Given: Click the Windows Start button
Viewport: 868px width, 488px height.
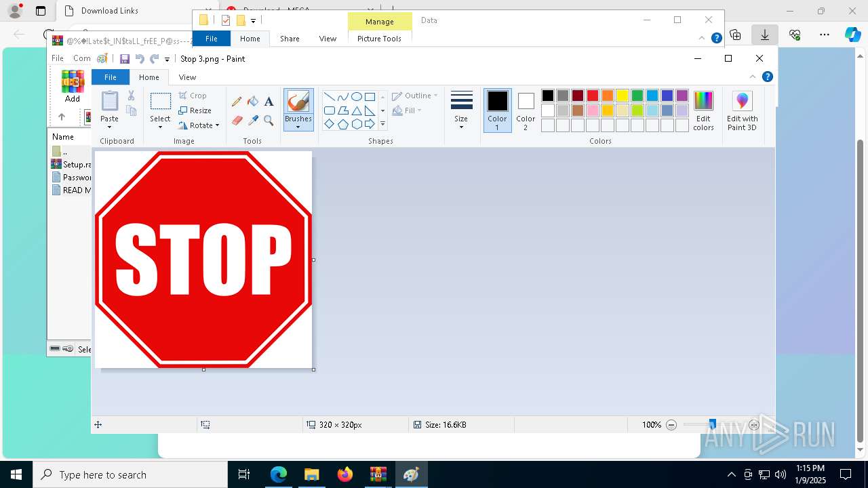Looking at the screenshot, I should click(16, 474).
